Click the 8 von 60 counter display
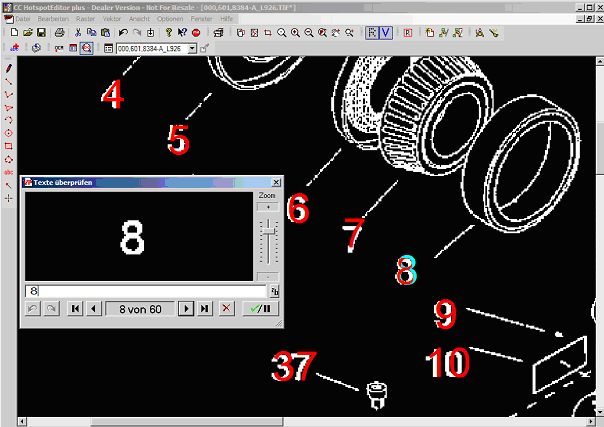This screenshot has height=427, width=604. pyautogui.click(x=140, y=309)
